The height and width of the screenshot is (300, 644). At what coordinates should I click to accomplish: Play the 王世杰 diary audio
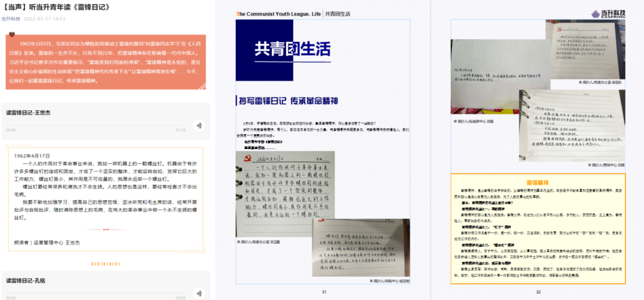[x=198, y=125]
